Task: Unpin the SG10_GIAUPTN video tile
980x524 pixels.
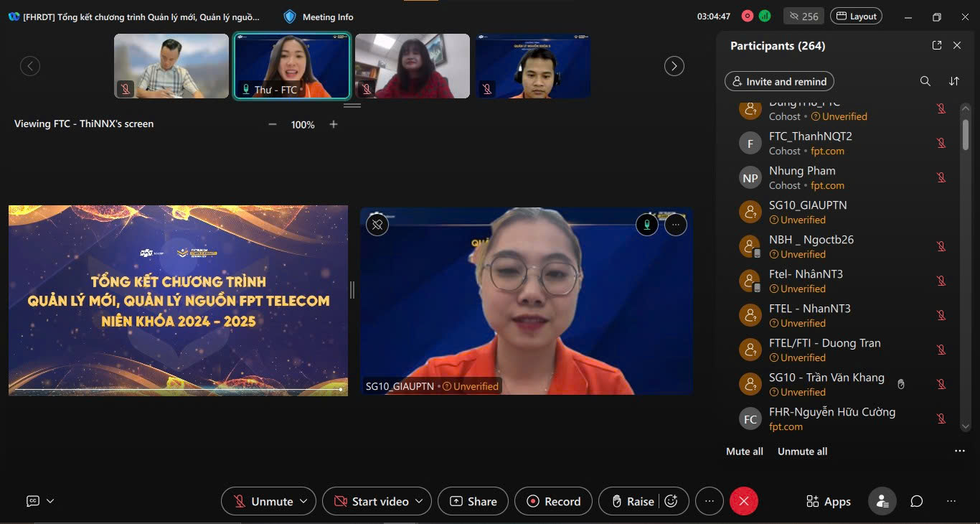Action: [377, 225]
